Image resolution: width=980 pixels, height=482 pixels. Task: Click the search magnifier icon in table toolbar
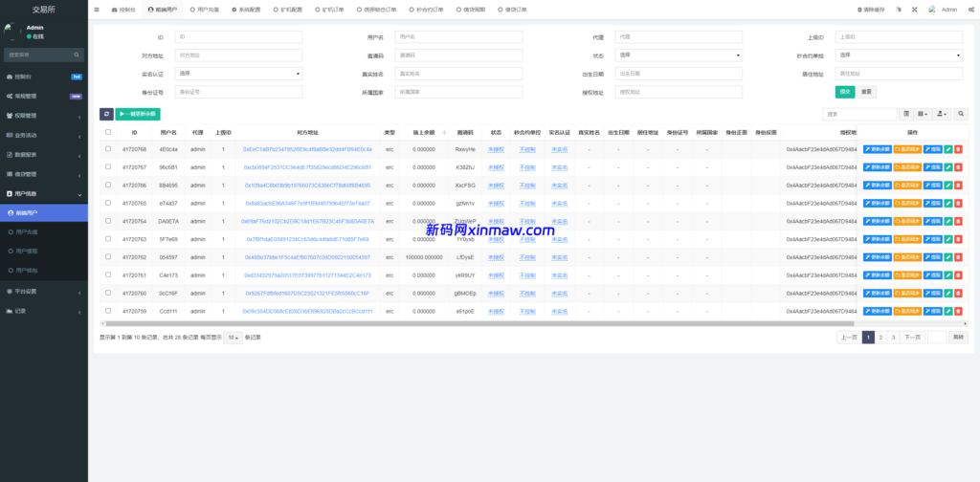coord(963,114)
